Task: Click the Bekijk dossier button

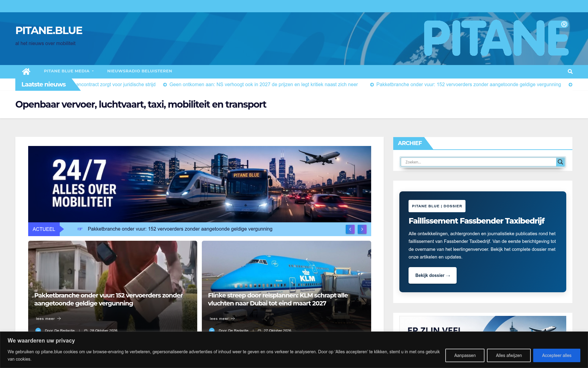Action: coord(432,275)
